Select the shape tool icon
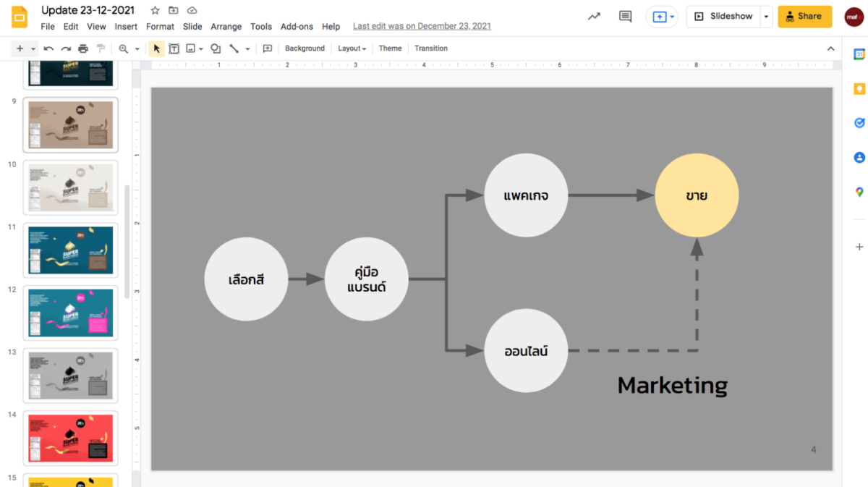This screenshot has height=487, width=868. (215, 48)
